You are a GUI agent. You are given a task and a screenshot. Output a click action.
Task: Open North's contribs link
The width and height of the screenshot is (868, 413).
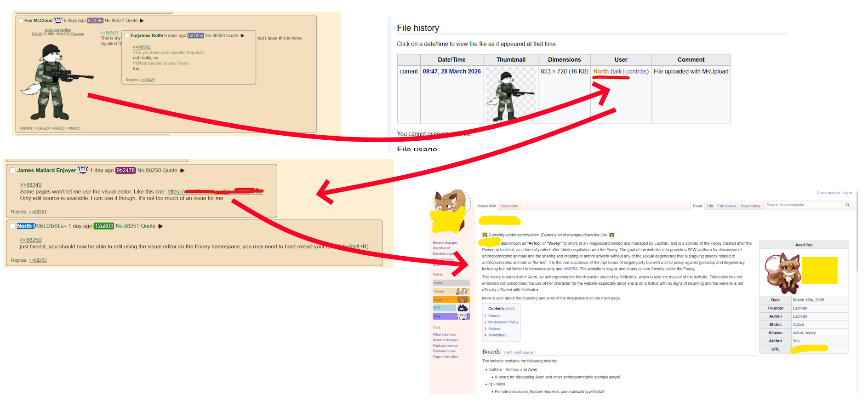point(636,71)
